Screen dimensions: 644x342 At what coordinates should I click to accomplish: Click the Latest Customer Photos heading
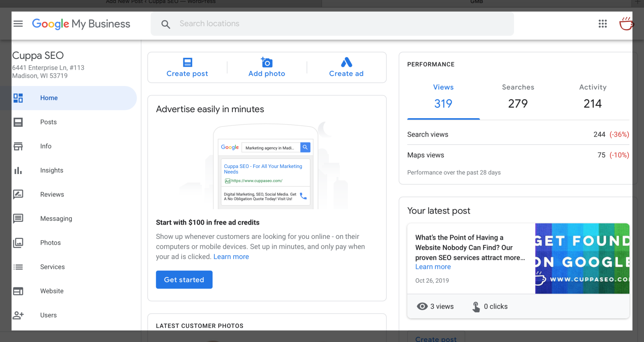coord(200,326)
